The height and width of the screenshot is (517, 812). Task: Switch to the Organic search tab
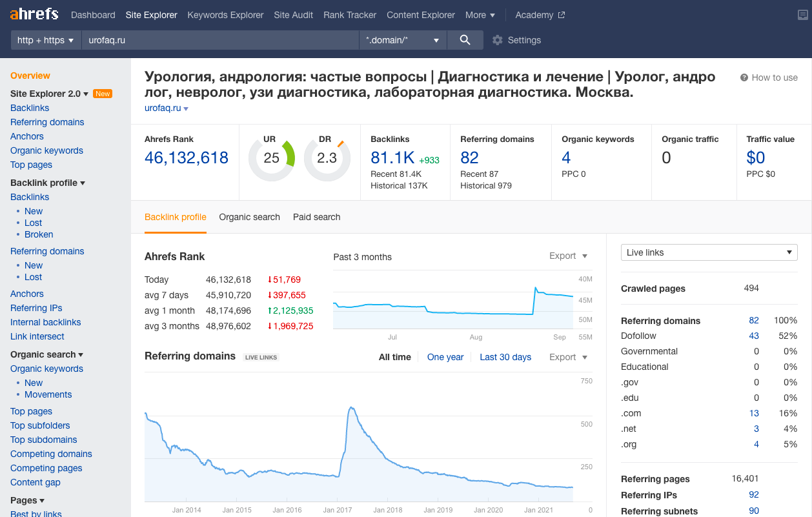(250, 217)
